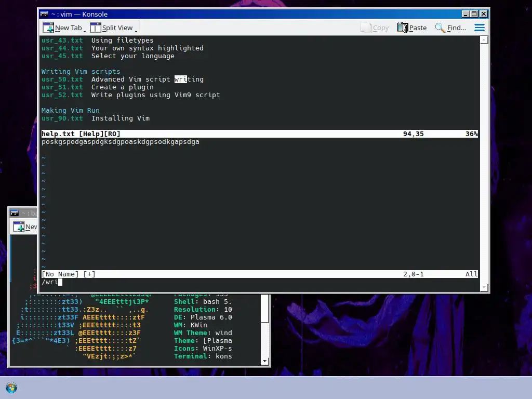This screenshot has height=399, width=532.
Task: Click the usr_90.txt help link
Action: [x=62, y=118]
